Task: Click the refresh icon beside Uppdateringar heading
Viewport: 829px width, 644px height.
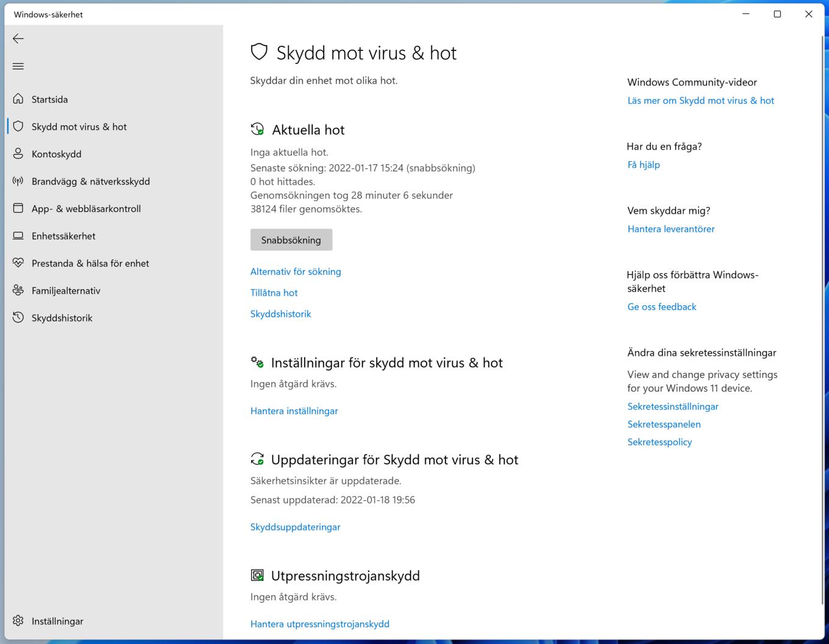Action: click(257, 459)
